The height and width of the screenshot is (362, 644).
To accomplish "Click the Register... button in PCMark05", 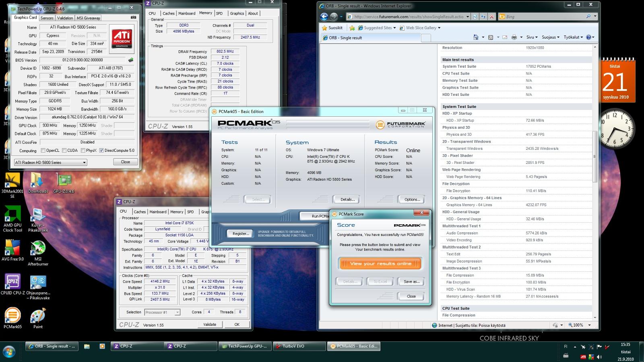I will [x=241, y=234].
